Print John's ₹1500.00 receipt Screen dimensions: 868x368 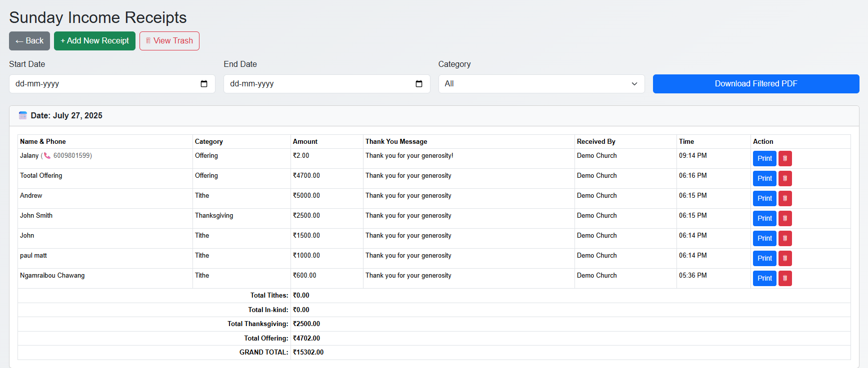point(764,238)
